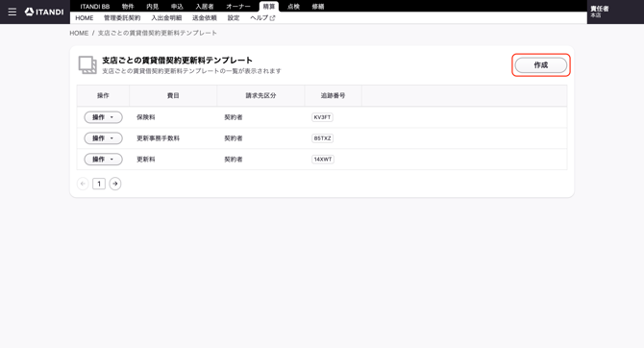644x348 pixels.
Task: Click the ITANDI logo
Action: (x=44, y=12)
